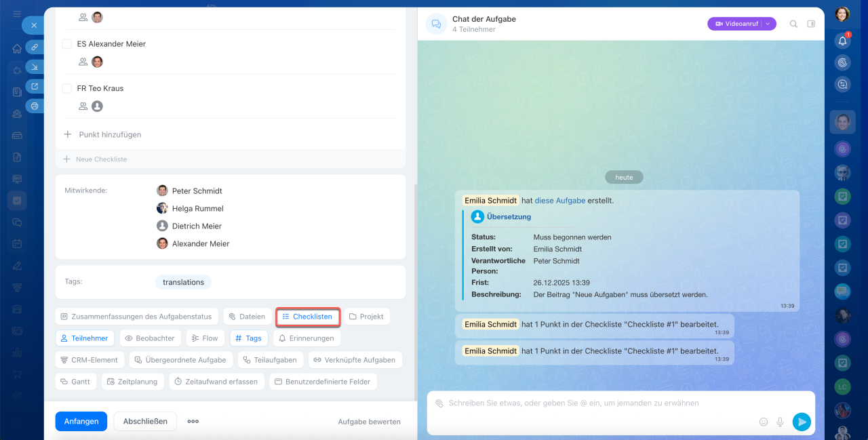The width and height of the screenshot is (868, 440).
Task: Check the ES Alexander Meier item
Action: 67,44
